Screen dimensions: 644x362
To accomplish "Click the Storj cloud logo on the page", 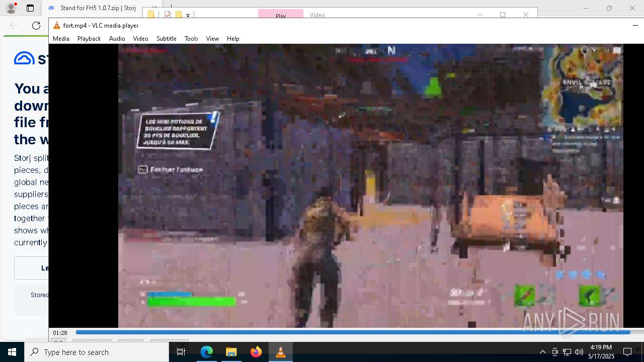I will pos(24,58).
